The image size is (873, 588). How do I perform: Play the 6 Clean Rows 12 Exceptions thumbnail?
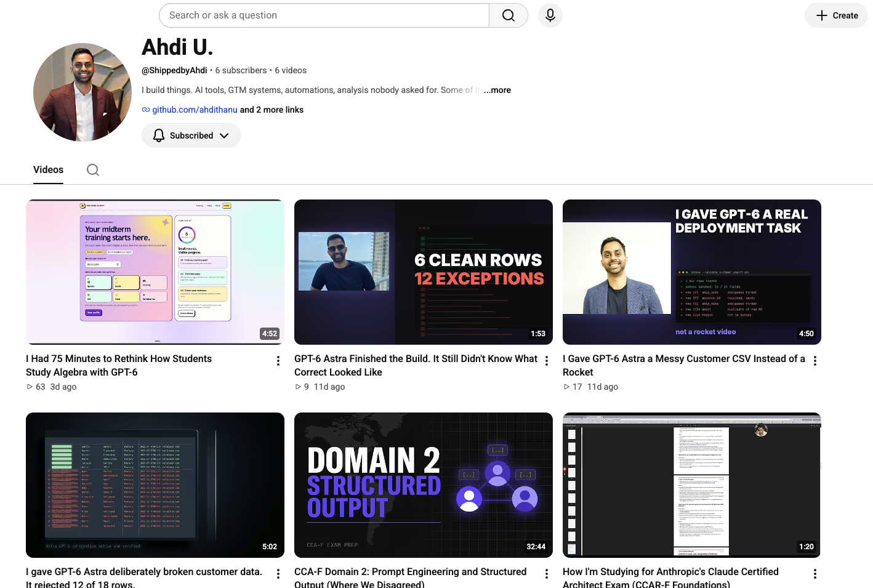tap(424, 272)
